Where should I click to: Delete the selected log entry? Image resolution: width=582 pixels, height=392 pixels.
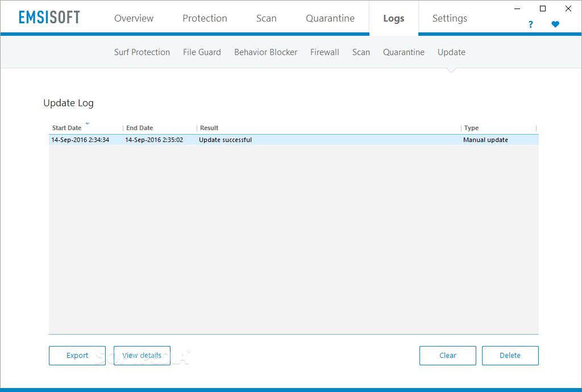click(x=510, y=356)
